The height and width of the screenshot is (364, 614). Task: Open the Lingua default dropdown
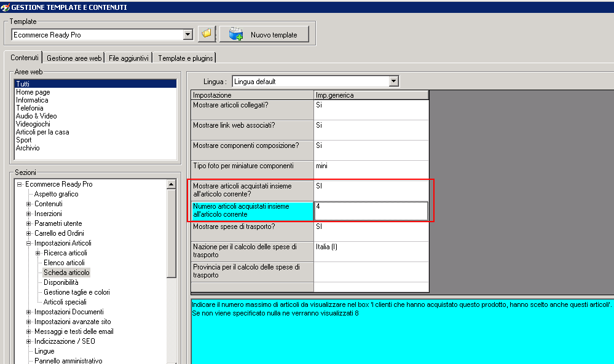393,81
